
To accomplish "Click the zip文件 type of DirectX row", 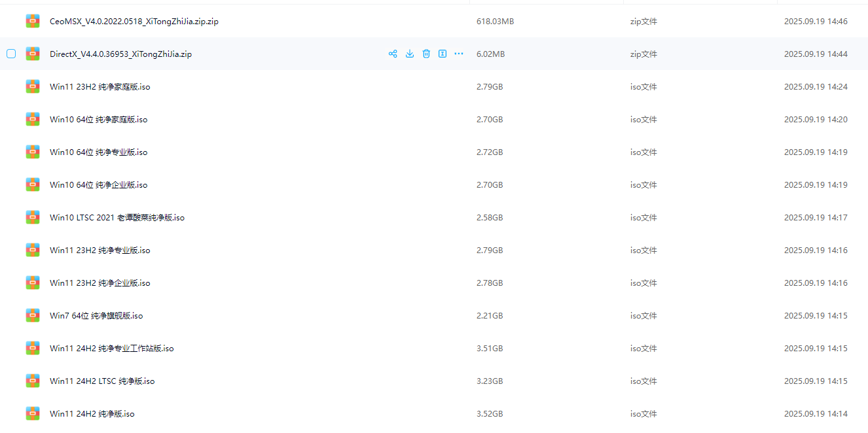I will [643, 54].
